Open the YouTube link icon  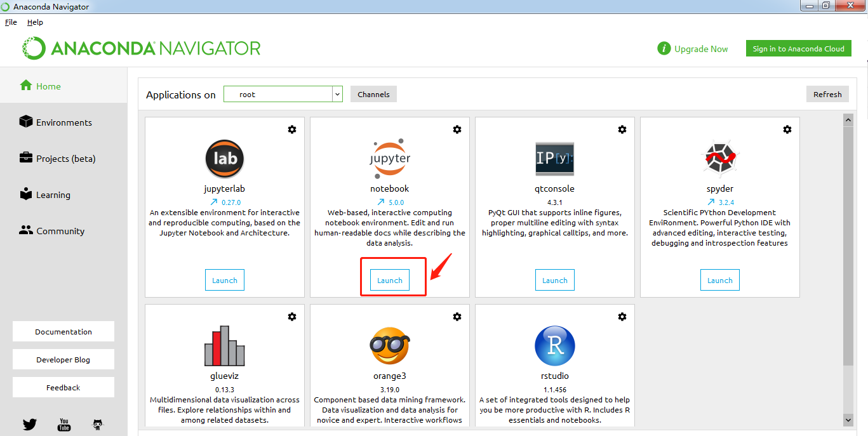64,424
